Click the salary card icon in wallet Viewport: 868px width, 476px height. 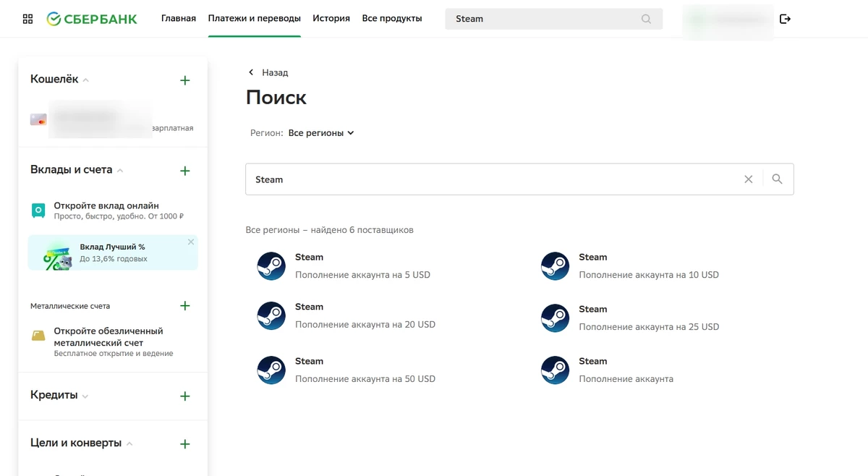pyautogui.click(x=38, y=120)
